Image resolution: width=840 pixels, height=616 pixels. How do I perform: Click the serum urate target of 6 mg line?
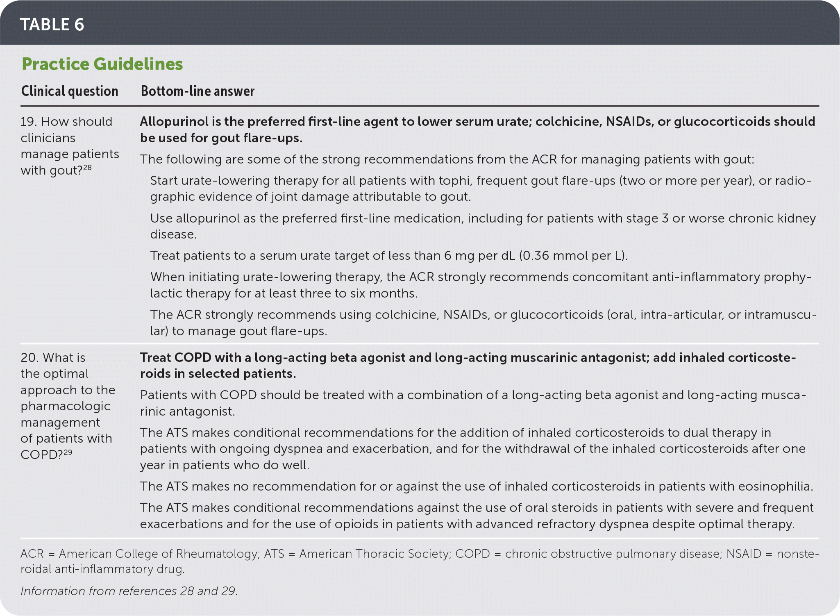click(x=389, y=256)
